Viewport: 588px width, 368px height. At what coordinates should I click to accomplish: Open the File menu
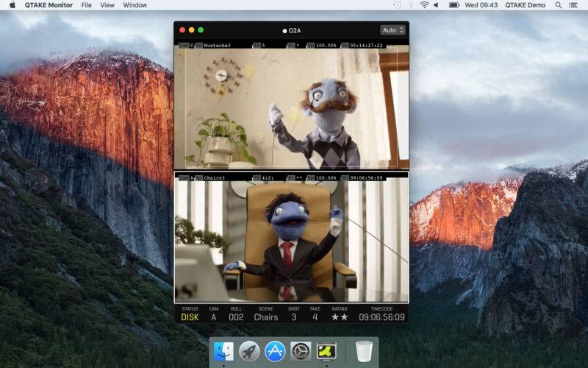pyautogui.click(x=86, y=5)
